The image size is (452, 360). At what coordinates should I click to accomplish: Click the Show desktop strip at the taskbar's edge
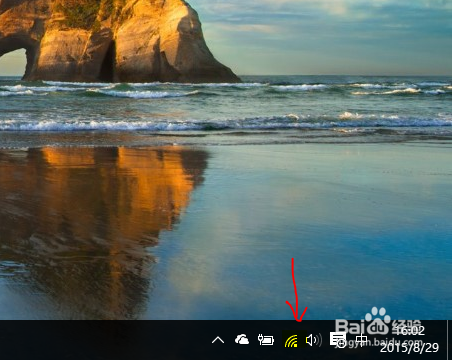[449, 340]
